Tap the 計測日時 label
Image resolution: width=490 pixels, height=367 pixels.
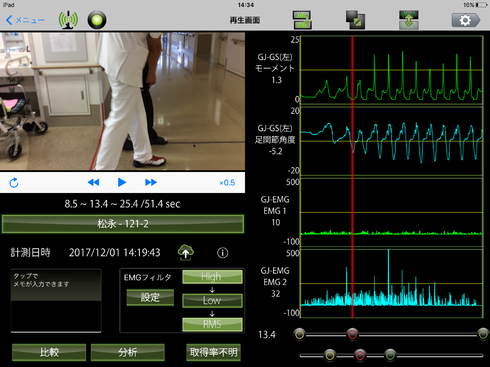click(30, 253)
